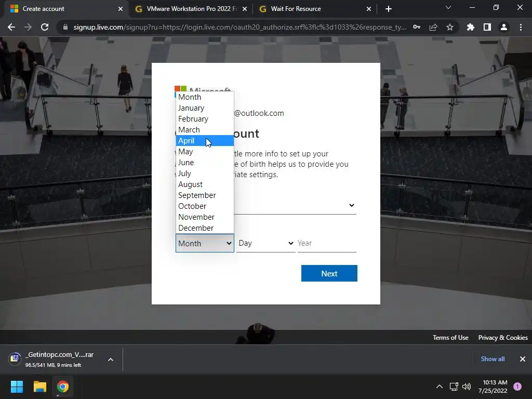
Task: Close the Create account tab
Action: pyautogui.click(x=121, y=9)
